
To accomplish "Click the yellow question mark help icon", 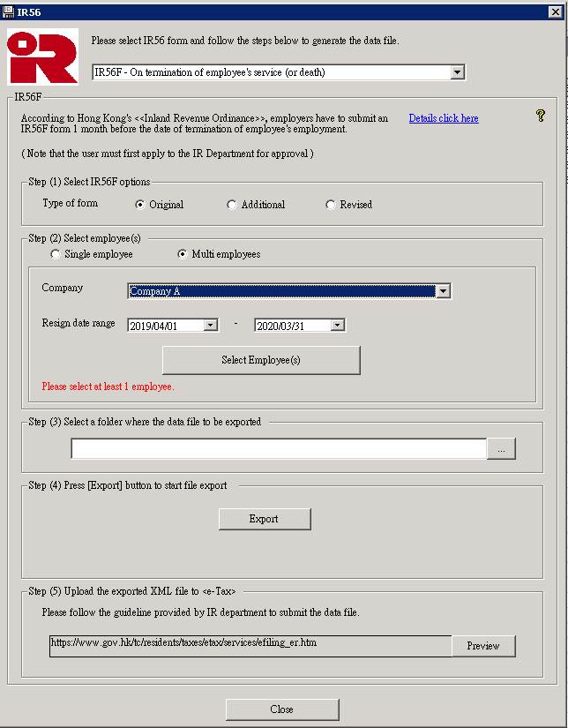I will tap(541, 116).
